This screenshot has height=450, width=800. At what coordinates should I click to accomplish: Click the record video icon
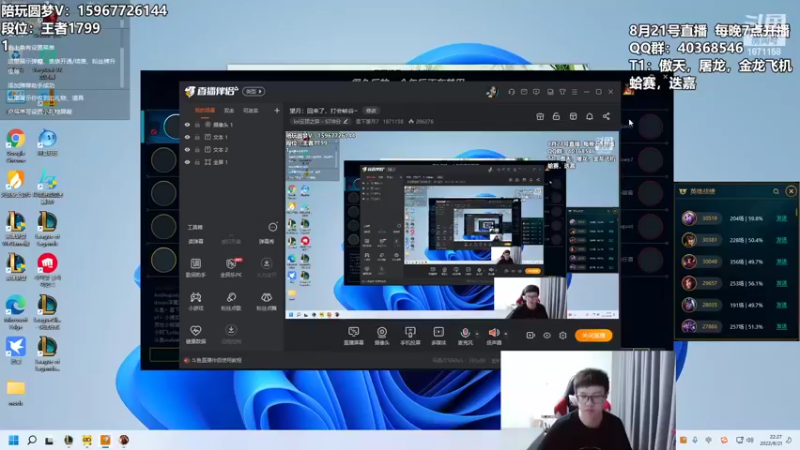click(531, 335)
